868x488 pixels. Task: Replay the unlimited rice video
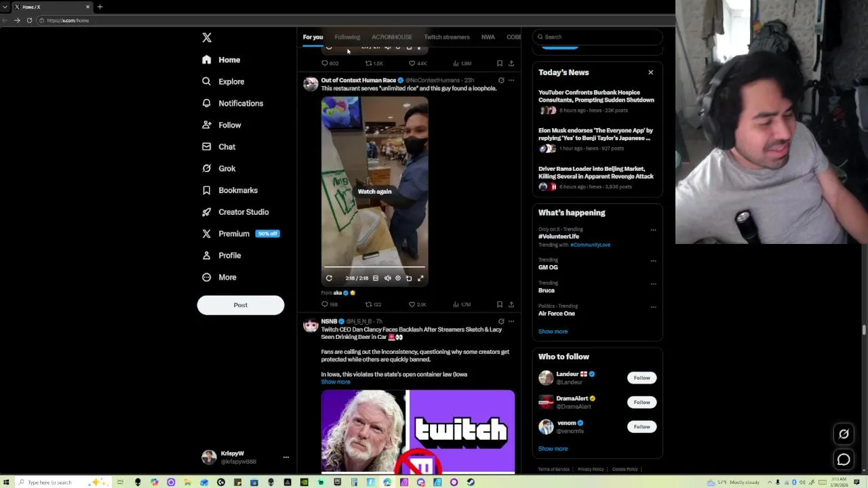329,278
